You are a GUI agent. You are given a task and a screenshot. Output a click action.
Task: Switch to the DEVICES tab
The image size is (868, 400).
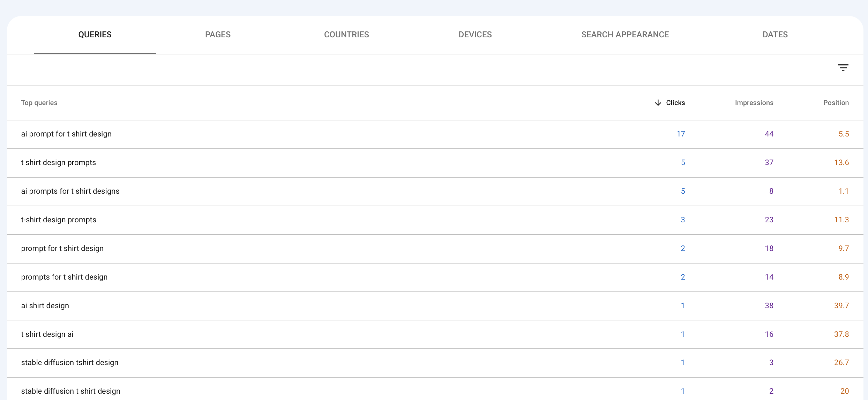(x=475, y=34)
